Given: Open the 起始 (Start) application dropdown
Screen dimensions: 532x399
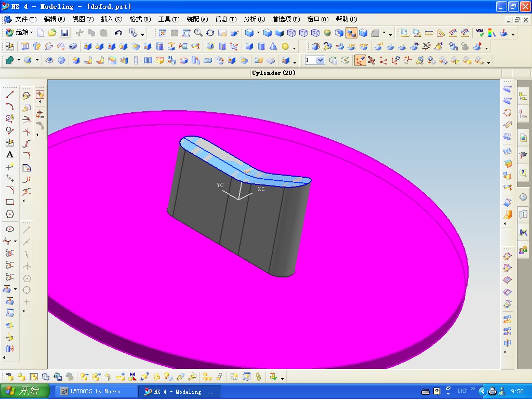Looking at the screenshot, I should pos(19,33).
